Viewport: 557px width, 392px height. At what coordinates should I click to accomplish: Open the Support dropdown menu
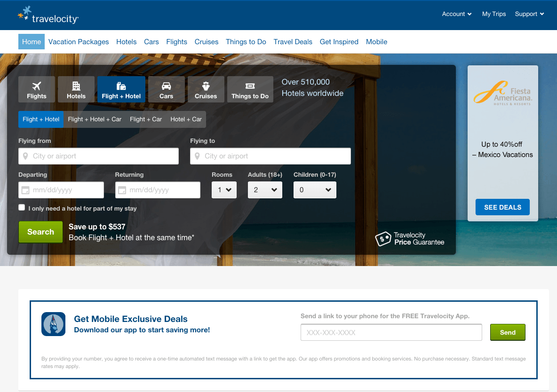529,14
